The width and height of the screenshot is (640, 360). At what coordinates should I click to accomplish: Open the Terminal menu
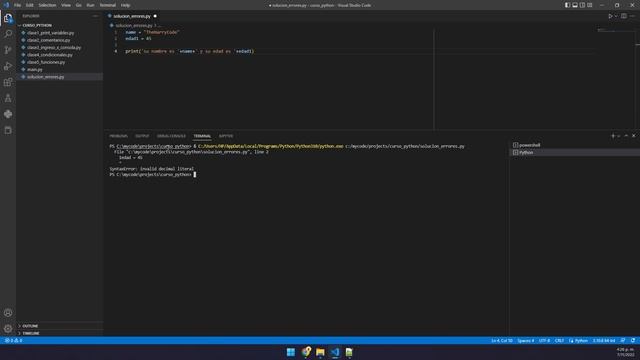(108, 5)
